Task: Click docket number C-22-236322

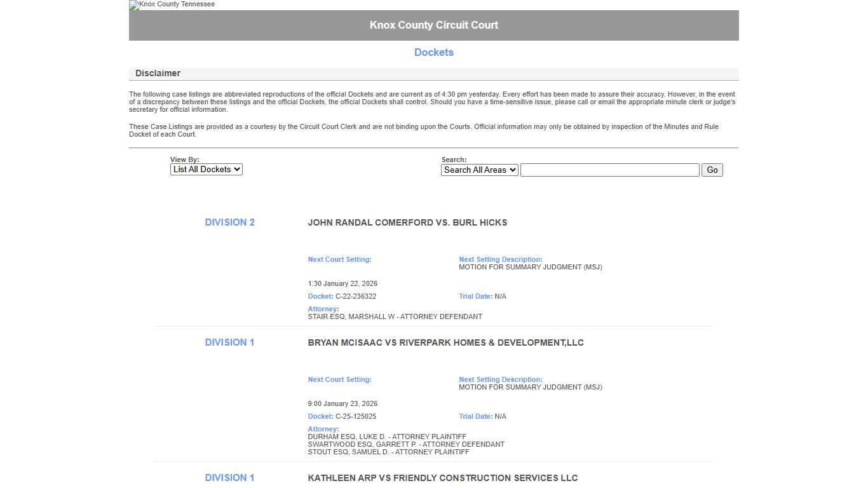Action: [356, 296]
